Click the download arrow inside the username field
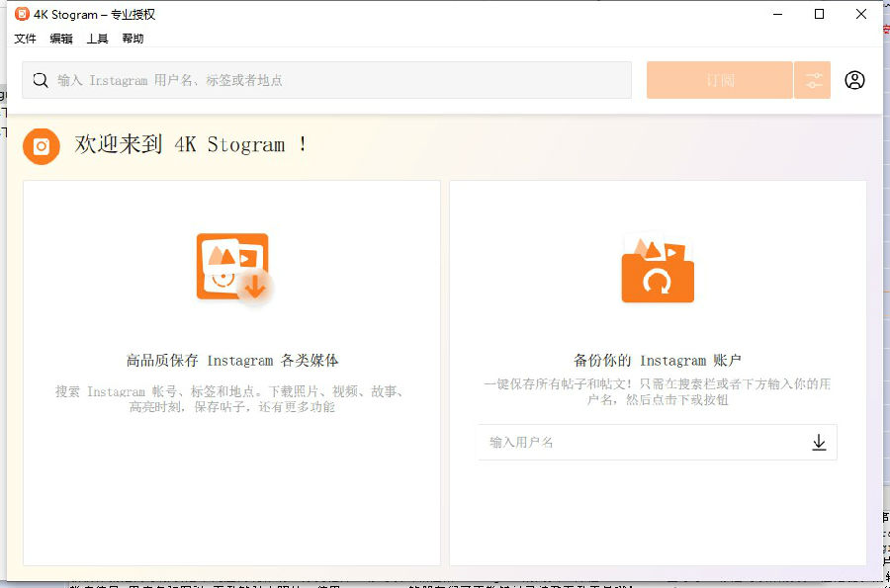The height and width of the screenshot is (588, 890). coord(819,442)
